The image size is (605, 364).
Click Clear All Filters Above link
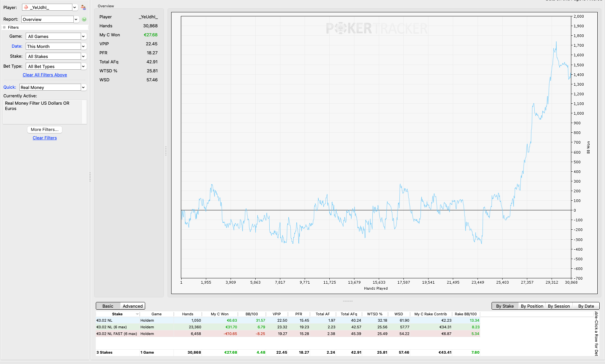click(x=45, y=75)
